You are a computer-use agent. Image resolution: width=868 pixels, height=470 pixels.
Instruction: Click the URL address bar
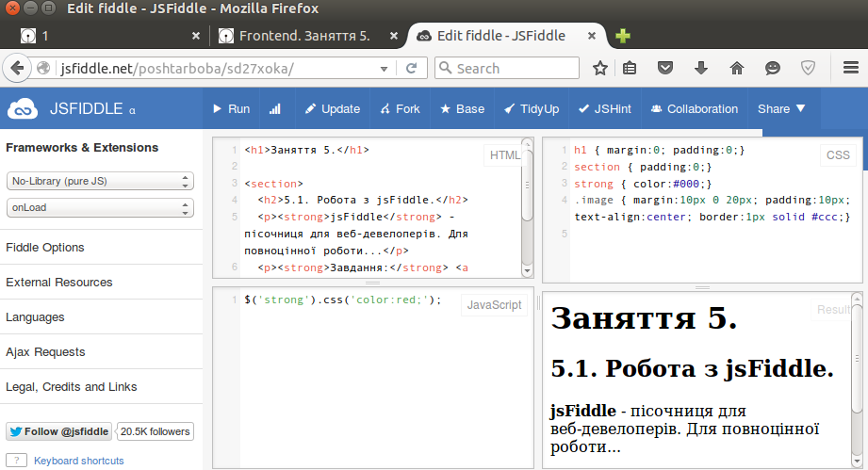pos(216,69)
